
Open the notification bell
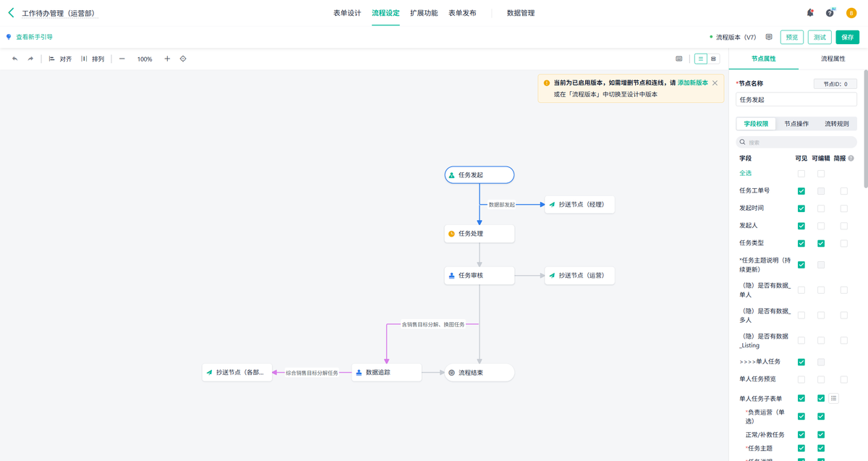click(x=809, y=13)
